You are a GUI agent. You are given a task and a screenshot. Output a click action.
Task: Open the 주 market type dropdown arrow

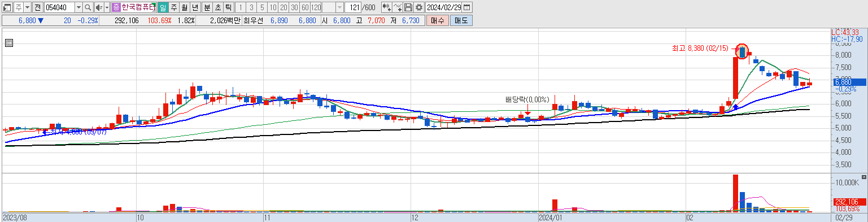28,8
